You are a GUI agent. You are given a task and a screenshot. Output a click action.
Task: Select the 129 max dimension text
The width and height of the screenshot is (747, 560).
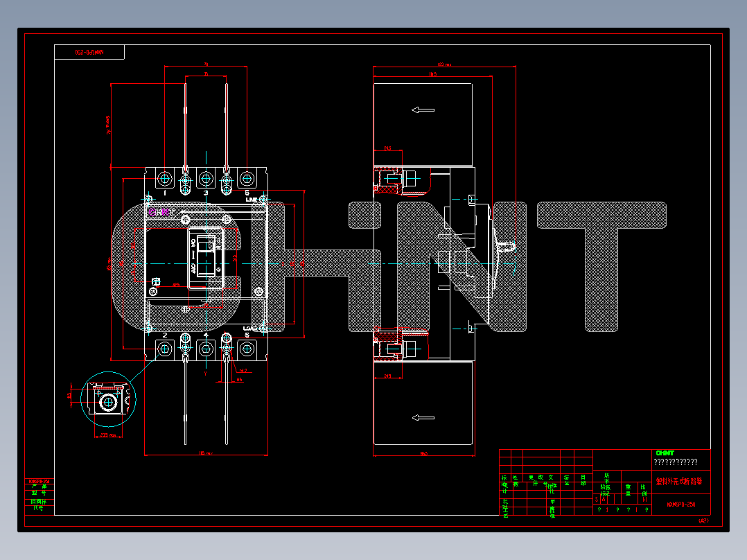coord(444,64)
